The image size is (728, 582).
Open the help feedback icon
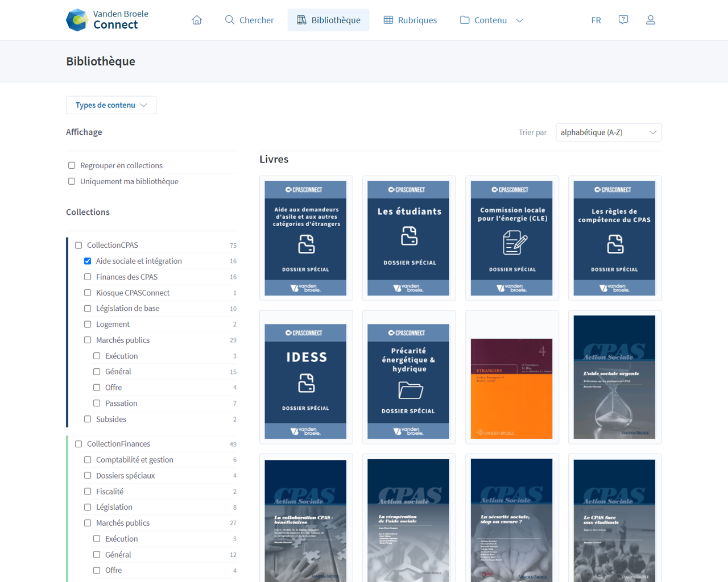point(623,20)
